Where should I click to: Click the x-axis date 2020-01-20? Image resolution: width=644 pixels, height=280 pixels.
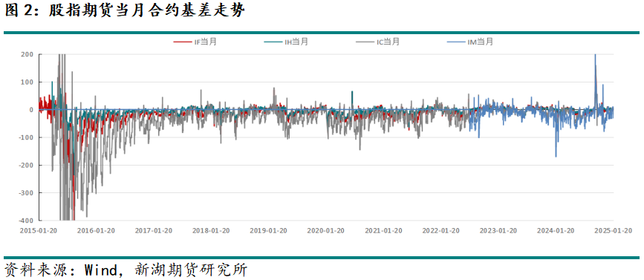coord(326,230)
